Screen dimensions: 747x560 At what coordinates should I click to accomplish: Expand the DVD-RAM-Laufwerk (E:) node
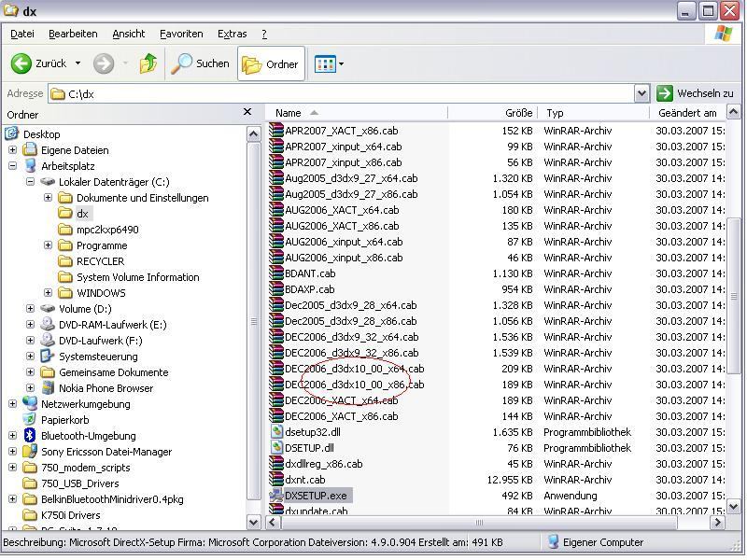click(31, 324)
